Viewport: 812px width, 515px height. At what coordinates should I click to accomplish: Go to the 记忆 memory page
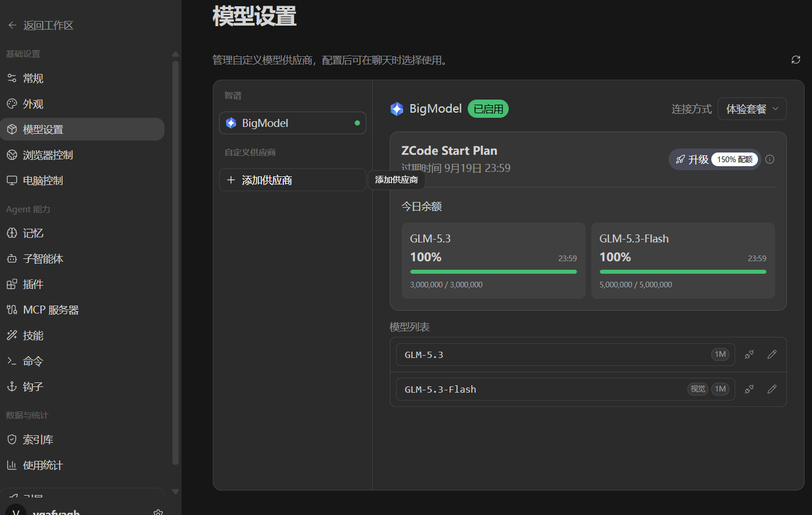(83, 233)
